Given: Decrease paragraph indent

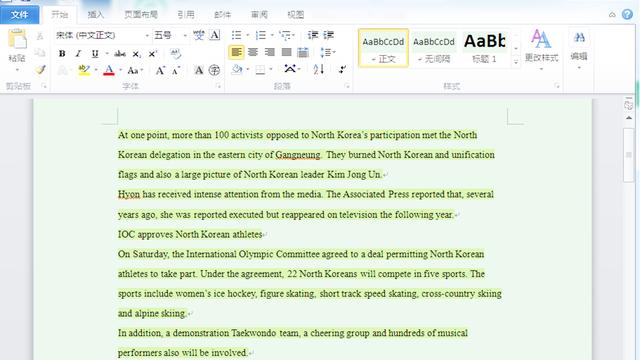Looking at the screenshot, I should (313, 35).
